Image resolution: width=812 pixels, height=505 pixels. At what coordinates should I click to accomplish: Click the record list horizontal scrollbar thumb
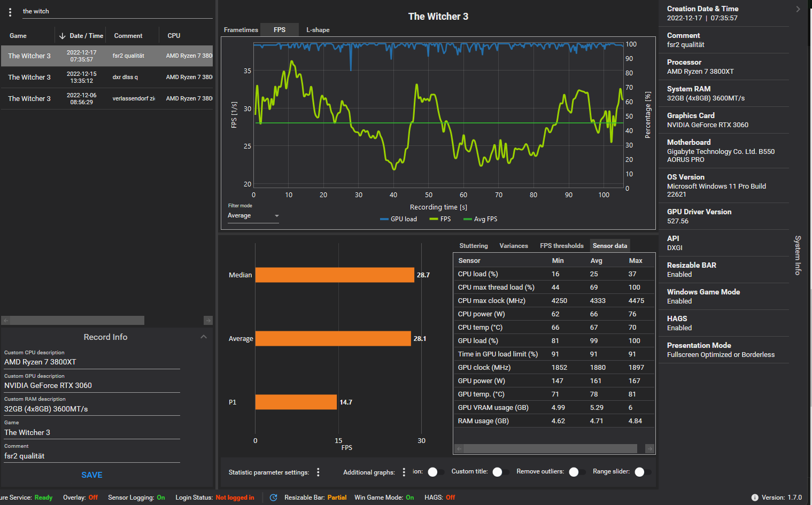[x=77, y=321]
